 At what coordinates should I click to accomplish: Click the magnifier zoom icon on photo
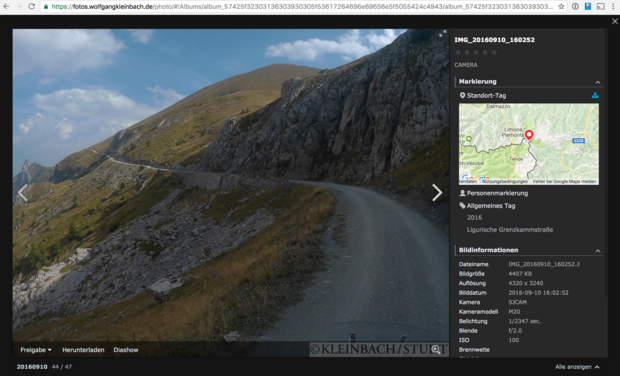click(436, 350)
